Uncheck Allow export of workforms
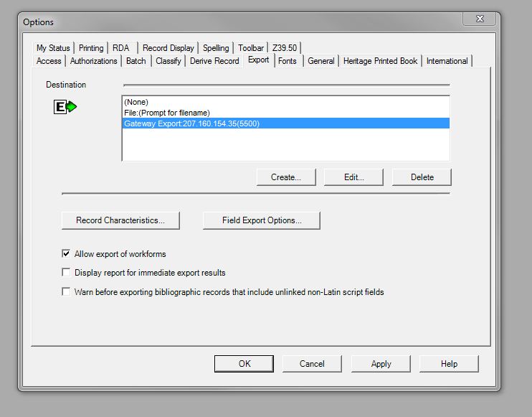532x417 pixels. [x=67, y=254]
